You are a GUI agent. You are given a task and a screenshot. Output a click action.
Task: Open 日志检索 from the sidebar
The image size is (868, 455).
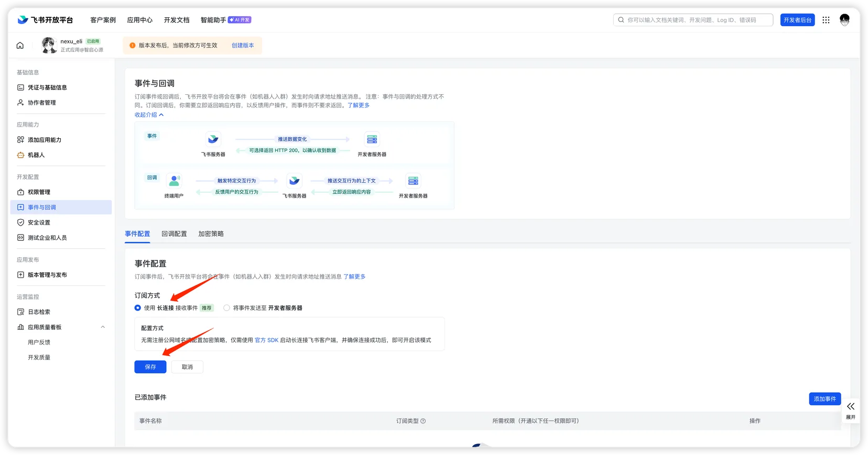pos(39,312)
